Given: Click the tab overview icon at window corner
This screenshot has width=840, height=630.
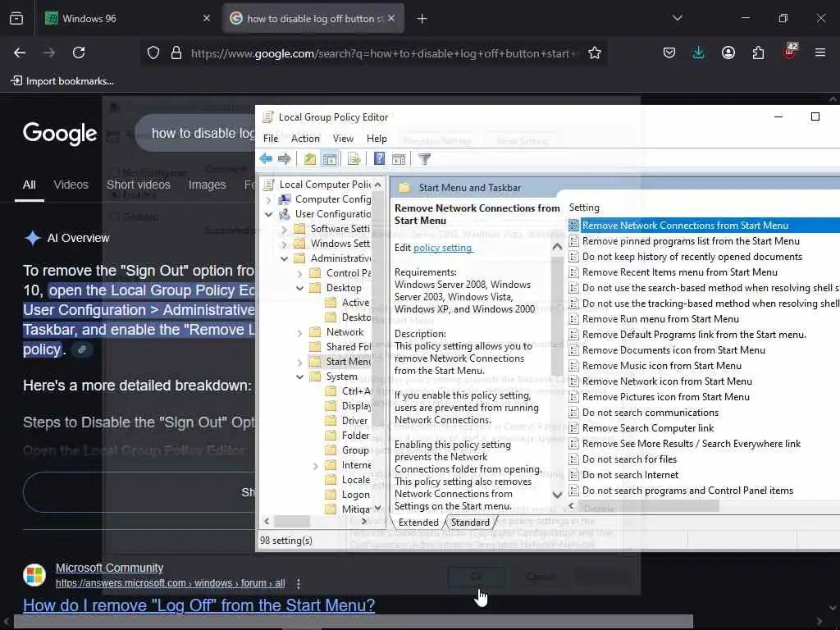Looking at the screenshot, I should point(16,19).
